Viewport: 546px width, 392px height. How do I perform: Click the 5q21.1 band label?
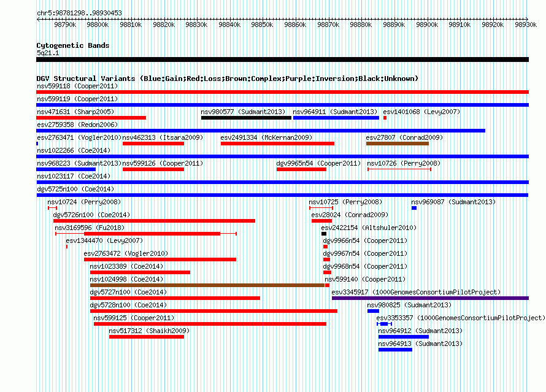(x=48, y=53)
